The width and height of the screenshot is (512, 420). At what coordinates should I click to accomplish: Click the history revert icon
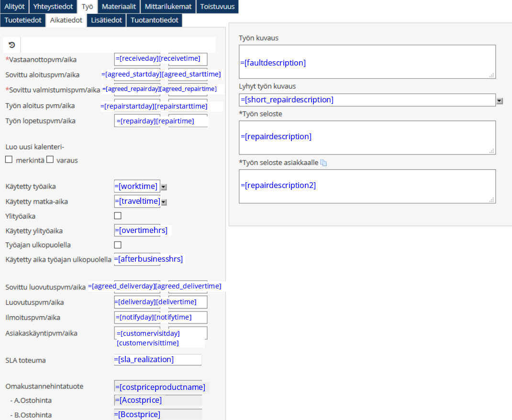tap(12, 45)
